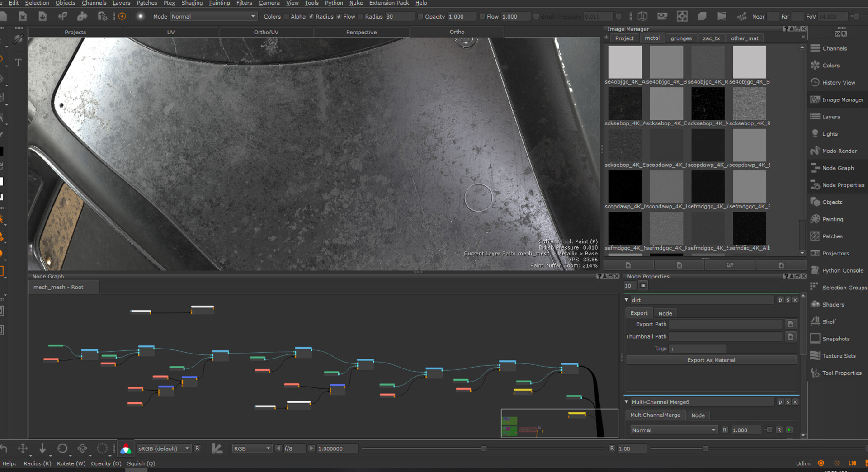The width and height of the screenshot is (868, 472).
Task: Click the Texture Sets palette icon
Action: (815, 356)
